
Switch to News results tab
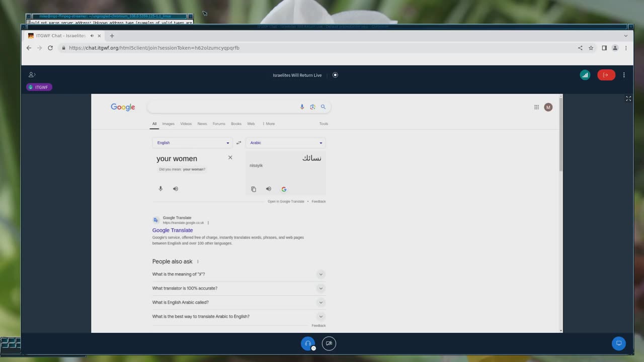202,124
